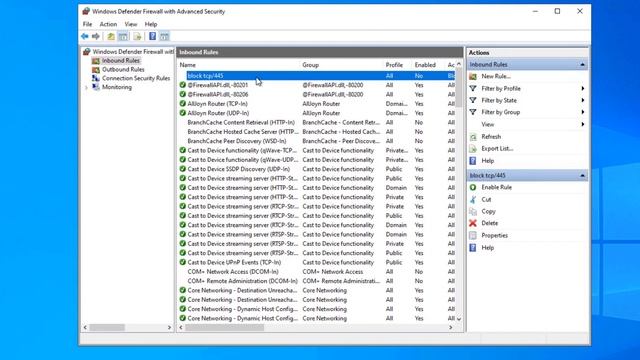Click the Refresh icon in Actions pane
The height and width of the screenshot is (360, 640).
point(473,137)
